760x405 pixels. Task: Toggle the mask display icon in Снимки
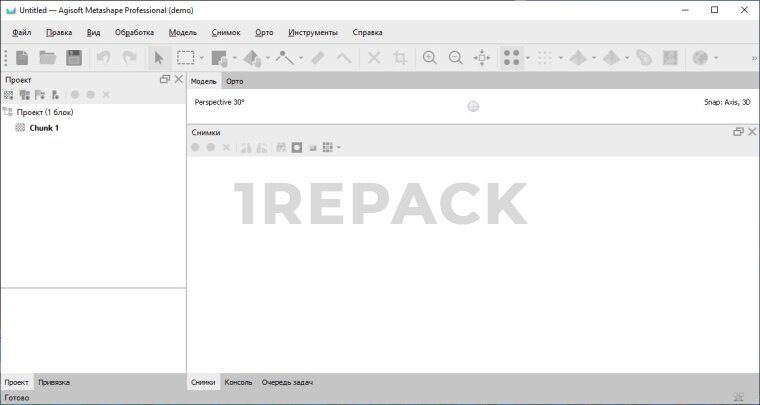click(x=296, y=148)
